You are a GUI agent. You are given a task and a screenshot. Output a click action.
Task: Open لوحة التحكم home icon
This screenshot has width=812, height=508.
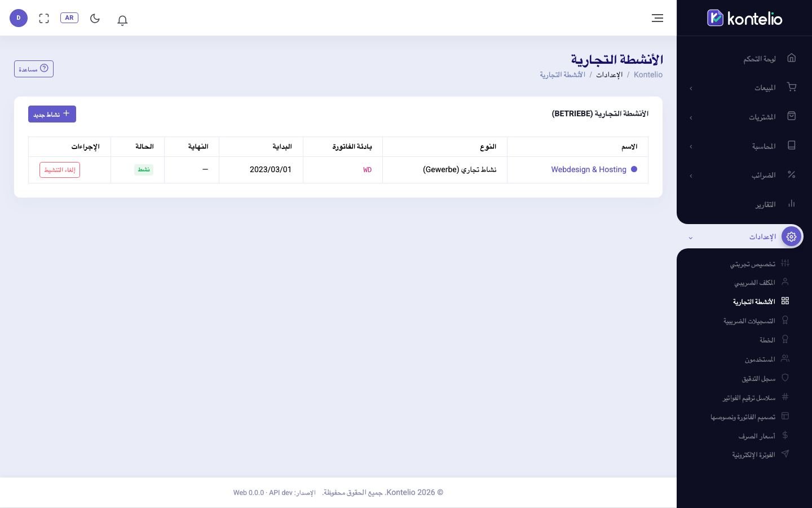pos(792,58)
